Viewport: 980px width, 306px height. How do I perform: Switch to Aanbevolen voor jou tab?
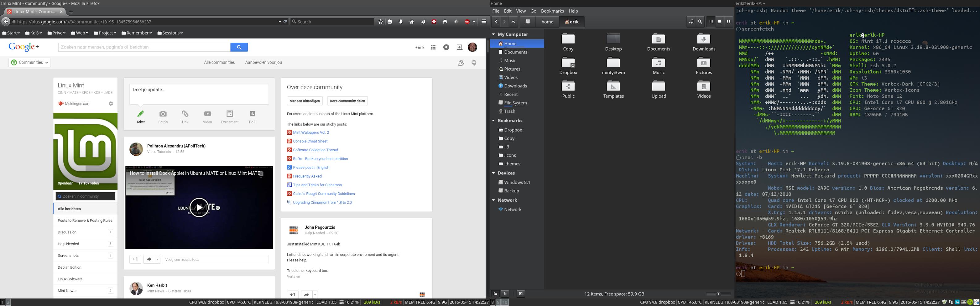[x=263, y=62]
